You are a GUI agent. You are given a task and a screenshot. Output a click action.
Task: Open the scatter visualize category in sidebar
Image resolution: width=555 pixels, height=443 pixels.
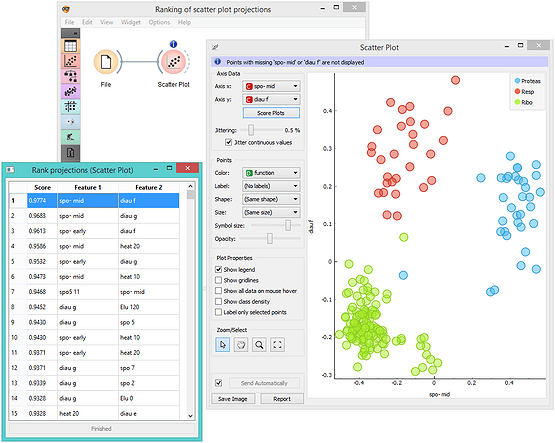pos(70,61)
